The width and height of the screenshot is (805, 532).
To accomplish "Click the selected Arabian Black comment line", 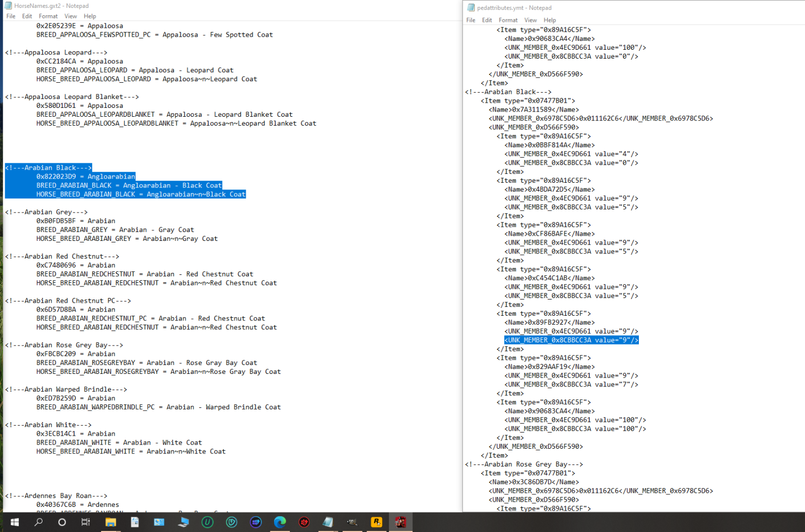I will (x=48, y=168).
